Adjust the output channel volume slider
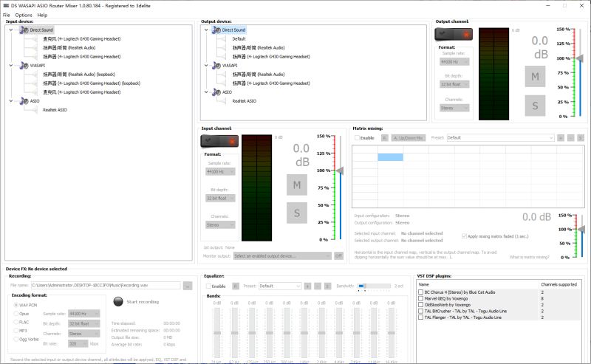This screenshot has height=364, width=591. [580, 58]
